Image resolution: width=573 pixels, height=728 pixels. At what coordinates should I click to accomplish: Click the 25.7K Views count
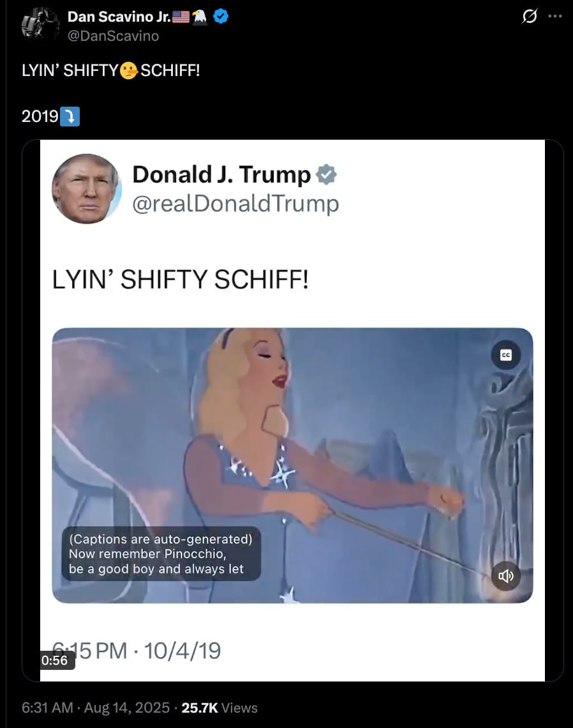(220, 708)
